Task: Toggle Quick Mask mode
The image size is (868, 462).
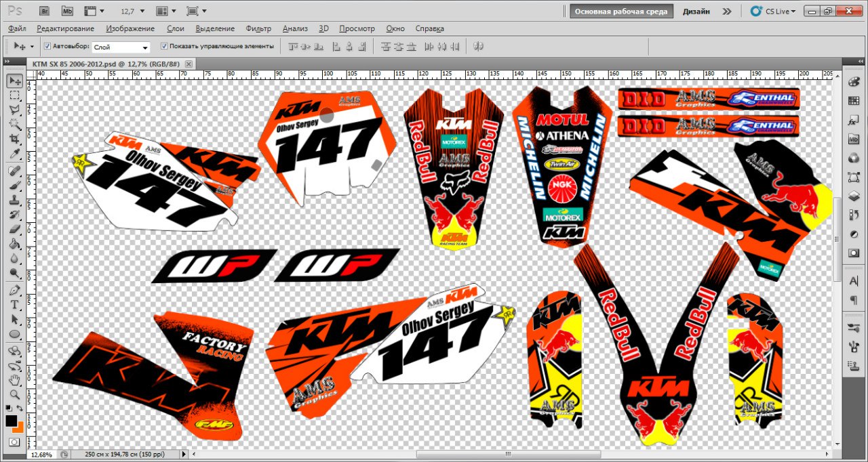Action: tap(14, 442)
